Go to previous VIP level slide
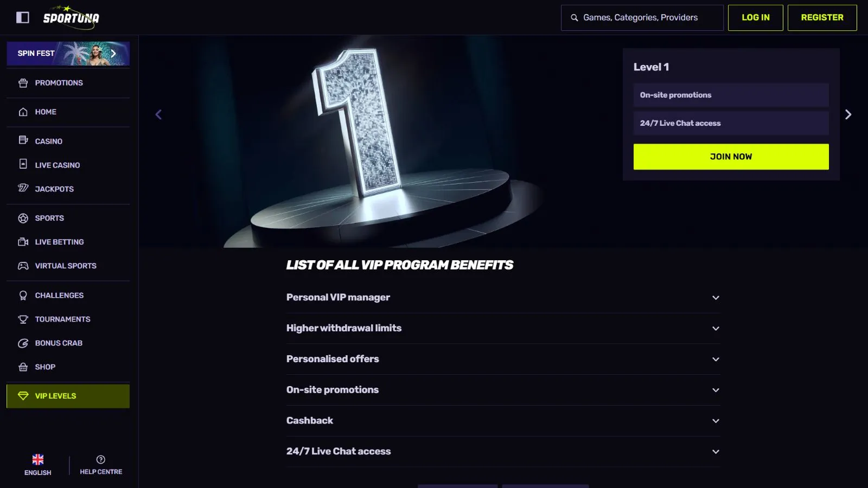This screenshot has width=868, height=488. coord(158,114)
